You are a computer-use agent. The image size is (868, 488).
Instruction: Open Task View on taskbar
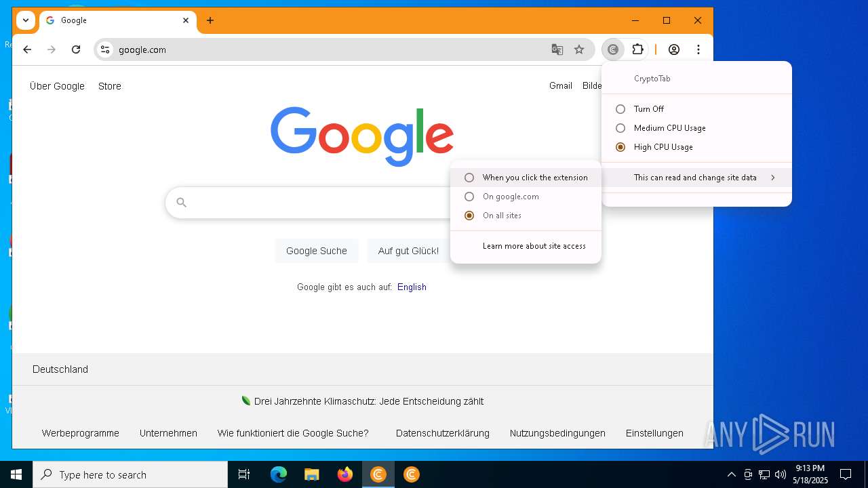(244, 474)
